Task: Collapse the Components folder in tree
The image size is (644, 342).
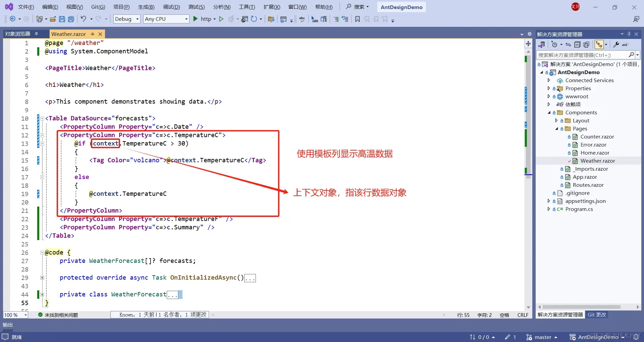Action: (549, 113)
